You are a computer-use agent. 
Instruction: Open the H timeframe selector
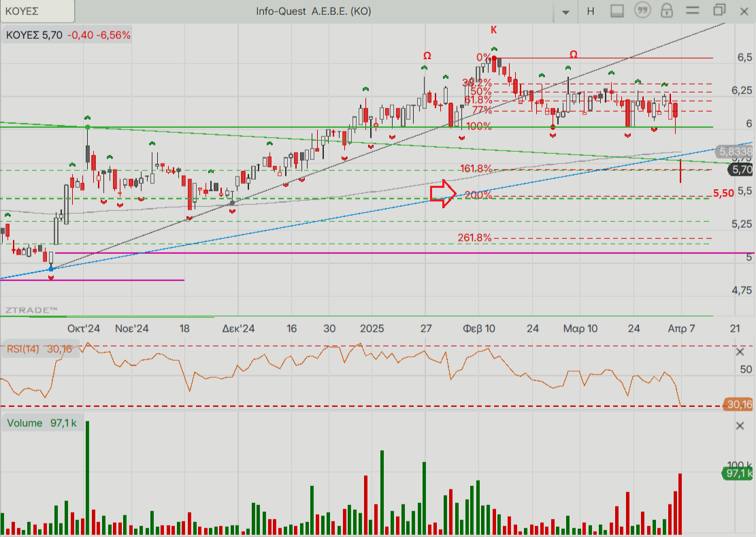click(590, 11)
